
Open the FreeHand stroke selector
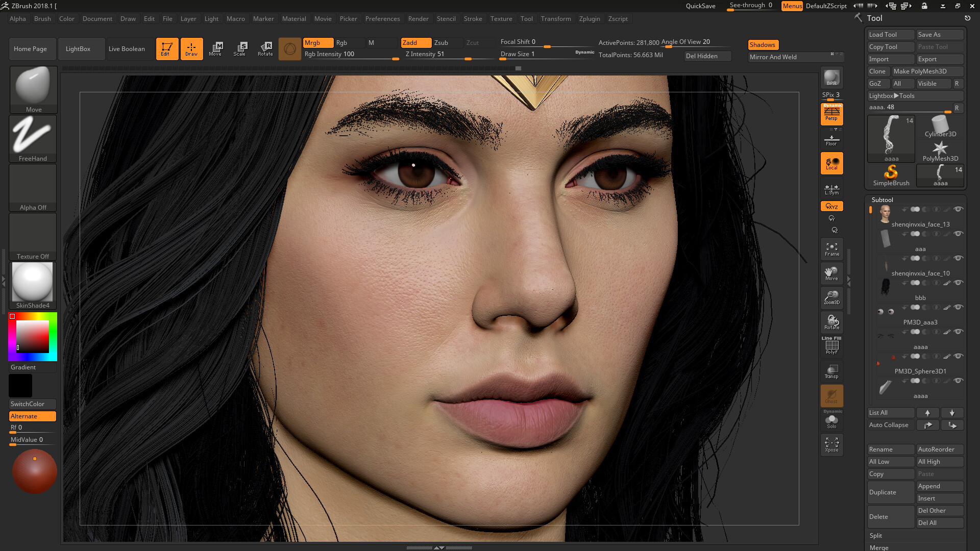[33, 138]
